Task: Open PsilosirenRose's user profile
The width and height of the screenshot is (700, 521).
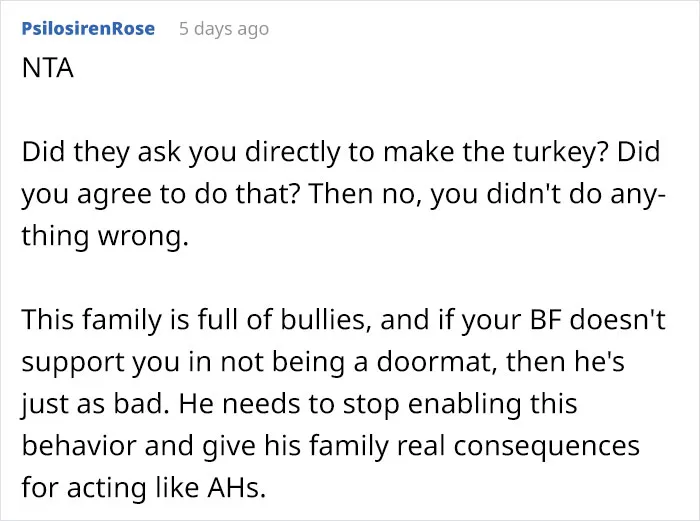Action: pyautogui.click(x=88, y=29)
